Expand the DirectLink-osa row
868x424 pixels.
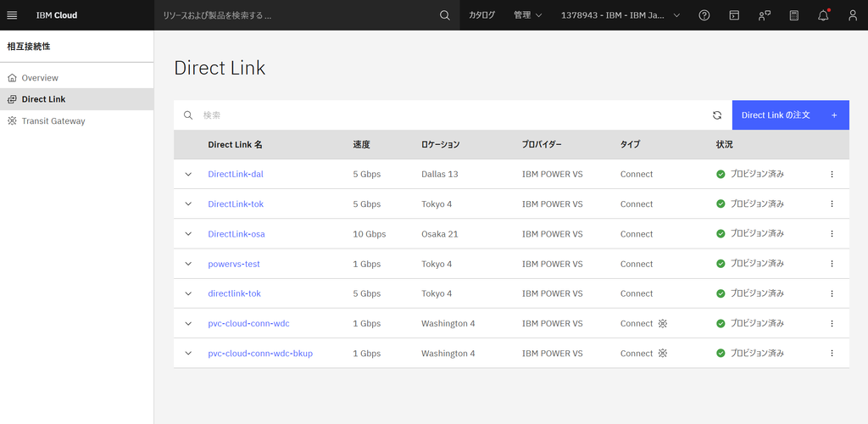click(188, 233)
